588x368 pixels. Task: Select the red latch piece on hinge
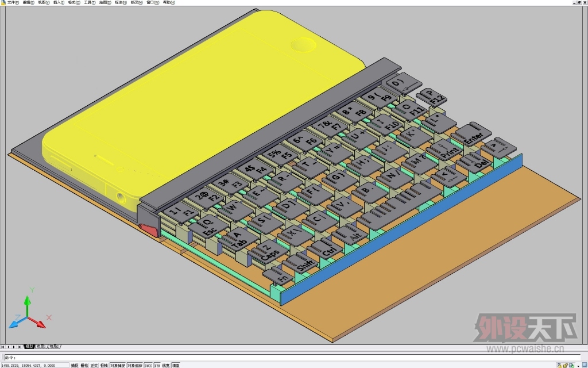point(149,230)
